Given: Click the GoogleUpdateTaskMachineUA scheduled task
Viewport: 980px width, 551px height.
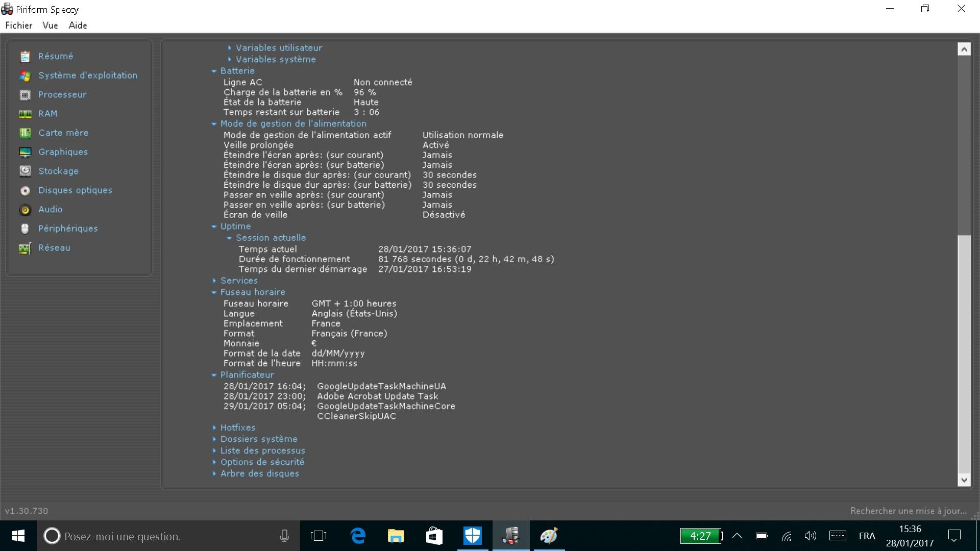Looking at the screenshot, I should click(x=381, y=386).
